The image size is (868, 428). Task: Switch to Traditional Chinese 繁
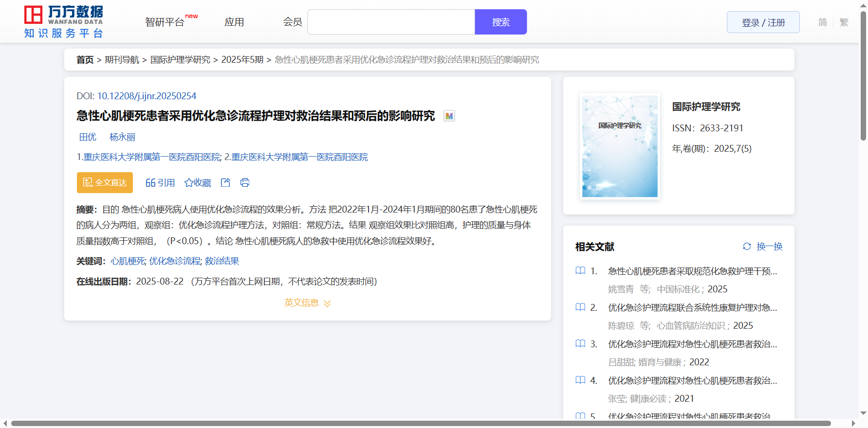tap(844, 22)
